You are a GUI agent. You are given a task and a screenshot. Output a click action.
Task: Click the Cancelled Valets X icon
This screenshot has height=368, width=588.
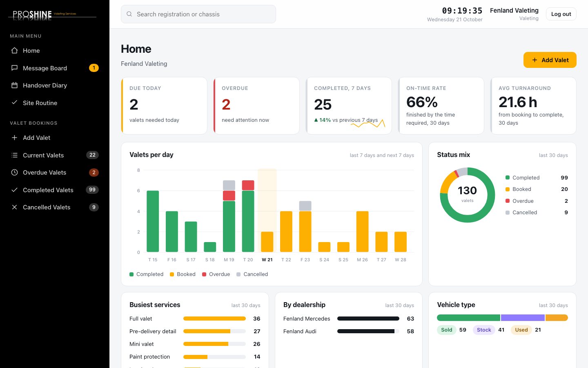pos(14,207)
